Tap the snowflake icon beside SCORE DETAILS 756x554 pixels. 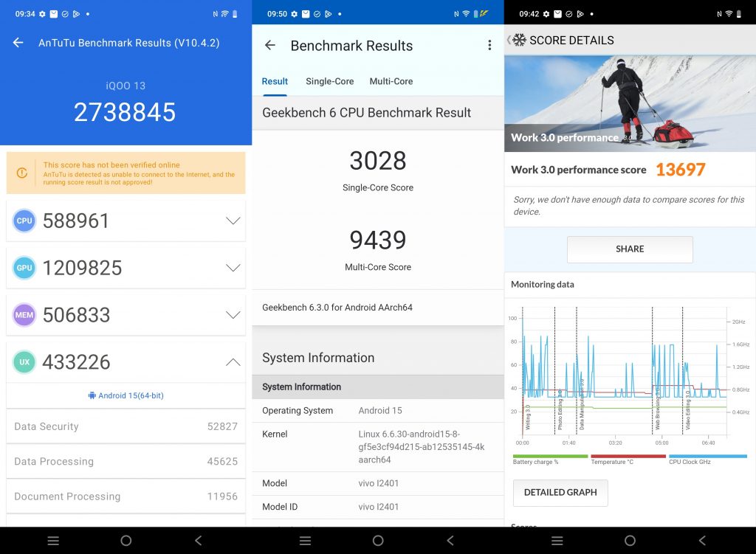click(519, 40)
